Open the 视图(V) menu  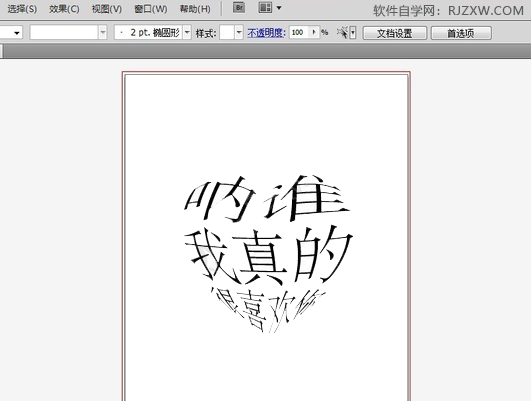point(107,8)
